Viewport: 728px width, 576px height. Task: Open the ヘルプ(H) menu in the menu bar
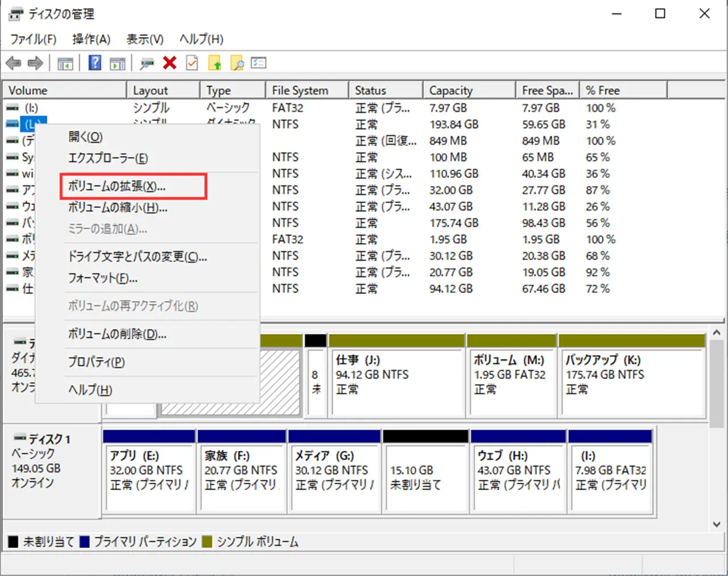[201, 39]
